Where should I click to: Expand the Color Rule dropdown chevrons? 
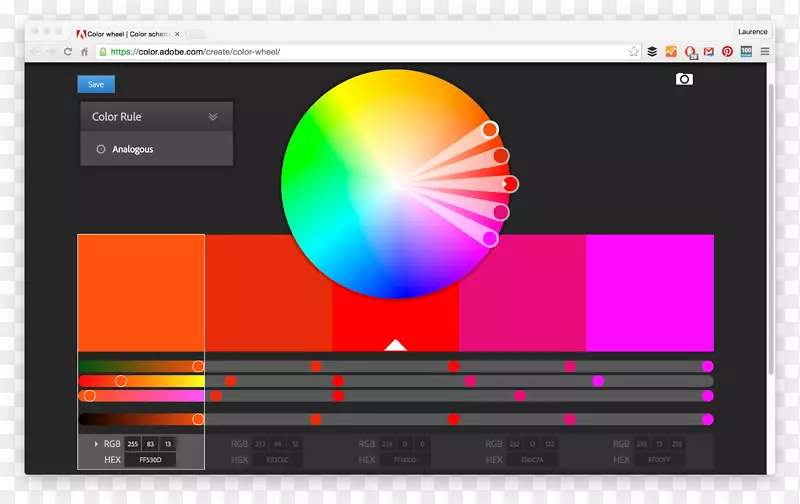point(213,117)
